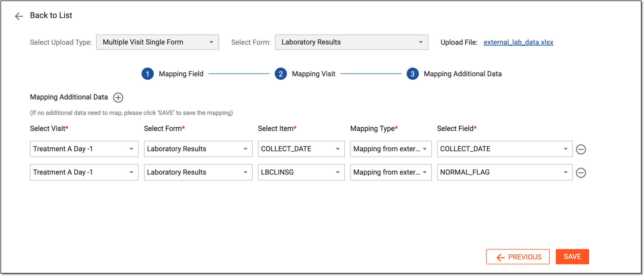Remove the COLLECT_DATE mapping row
The image size is (644, 276).
pos(581,149)
